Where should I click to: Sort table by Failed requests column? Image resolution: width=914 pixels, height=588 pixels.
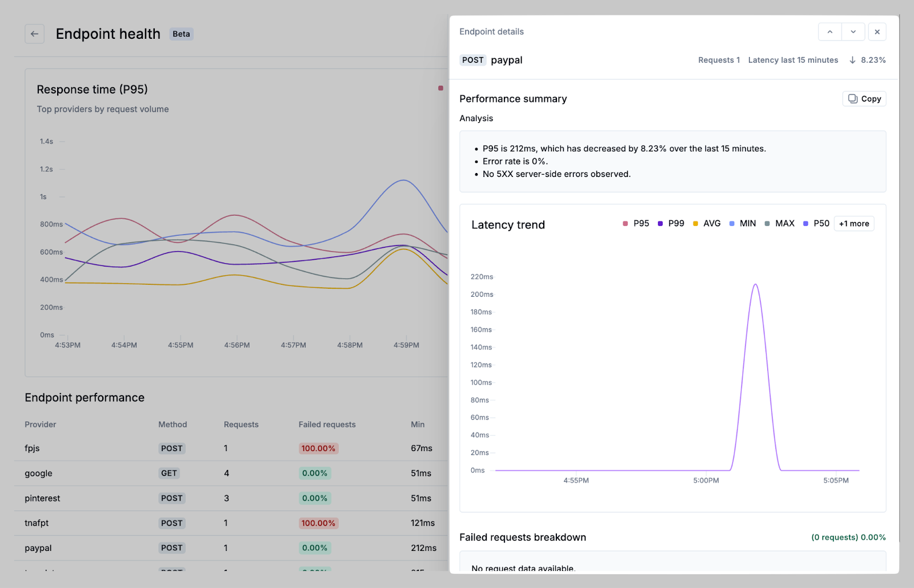[327, 424]
